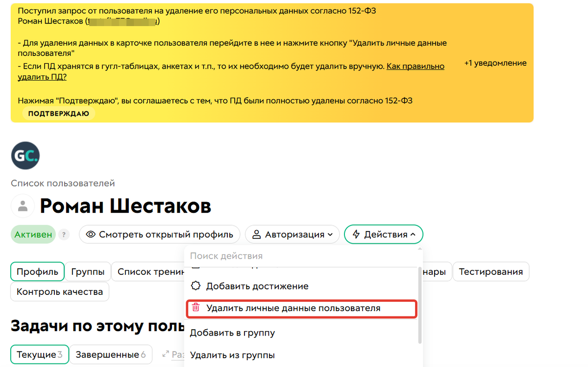
Task: Choose Удалить из группы action
Action: 232,355
